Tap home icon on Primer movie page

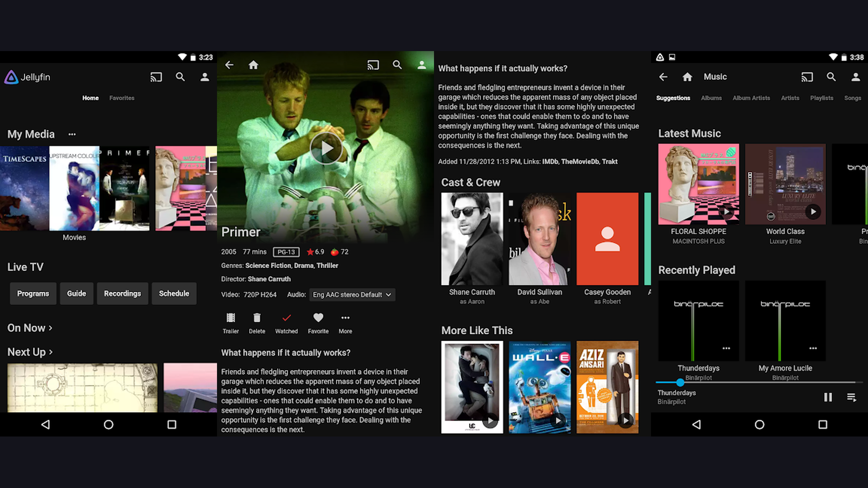(254, 65)
